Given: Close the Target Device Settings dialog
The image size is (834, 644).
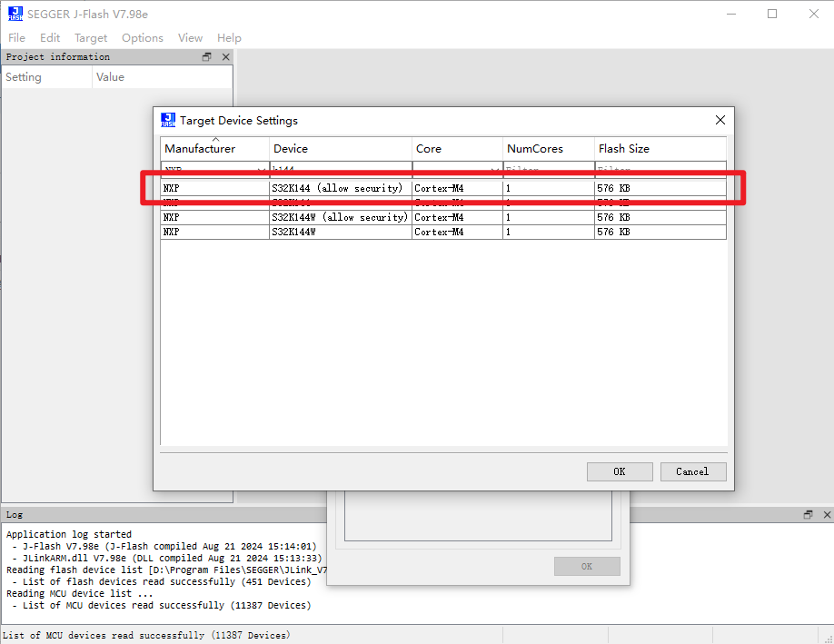Looking at the screenshot, I should (720, 120).
